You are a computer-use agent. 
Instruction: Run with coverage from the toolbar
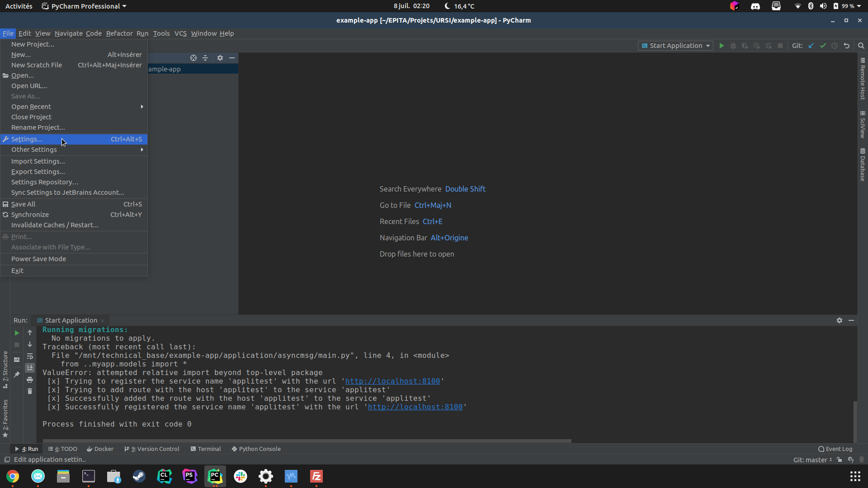(x=745, y=46)
